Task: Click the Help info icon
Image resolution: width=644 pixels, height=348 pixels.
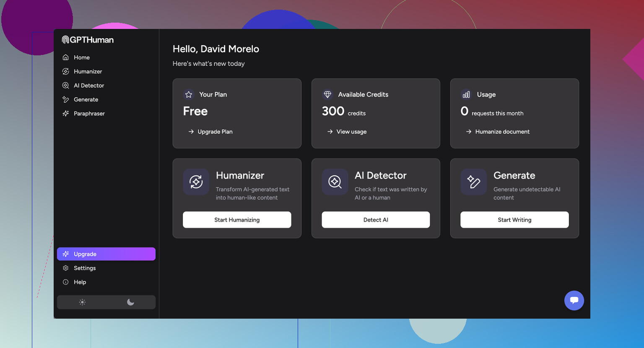Action: (65, 282)
